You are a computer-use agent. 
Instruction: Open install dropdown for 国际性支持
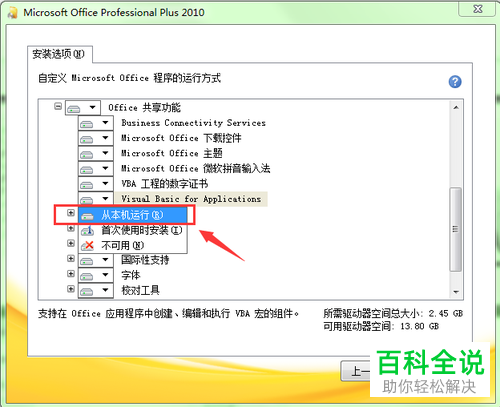pyautogui.click(x=96, y=260)
